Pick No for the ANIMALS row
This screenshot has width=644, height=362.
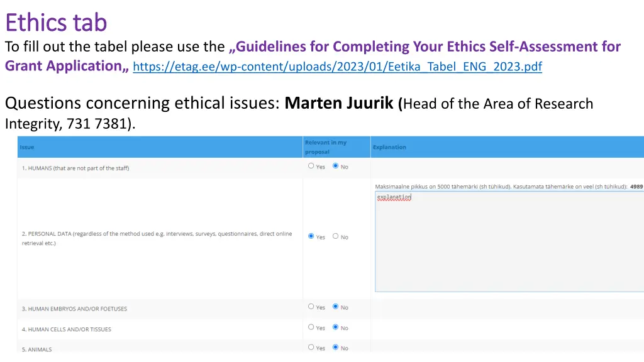335,347
